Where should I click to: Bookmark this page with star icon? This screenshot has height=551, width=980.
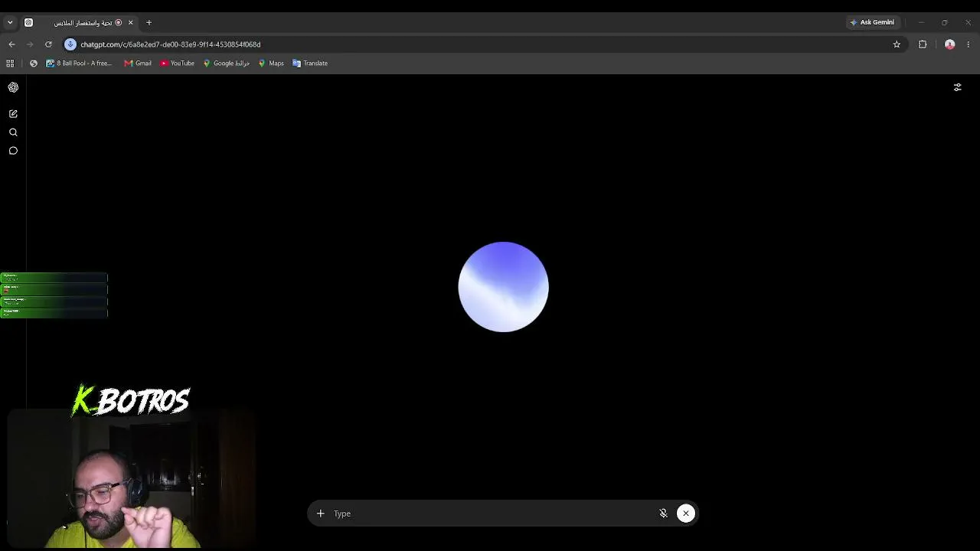pos(897,44)
